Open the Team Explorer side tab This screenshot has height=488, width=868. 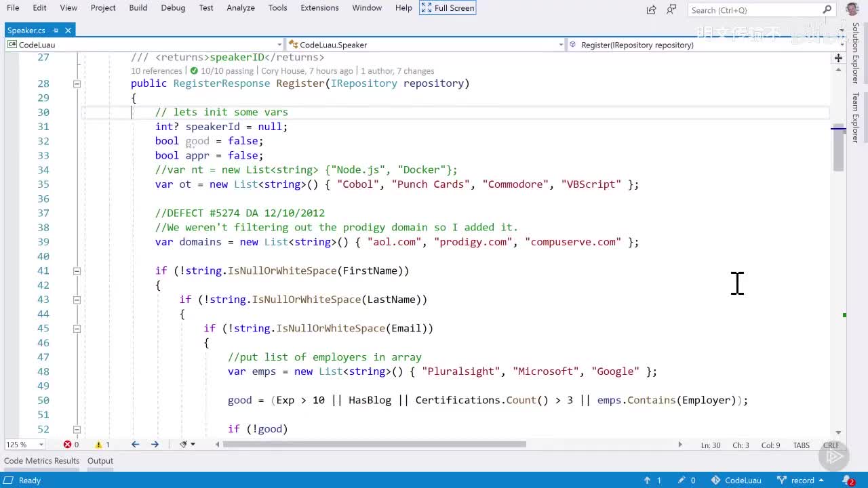856,117
